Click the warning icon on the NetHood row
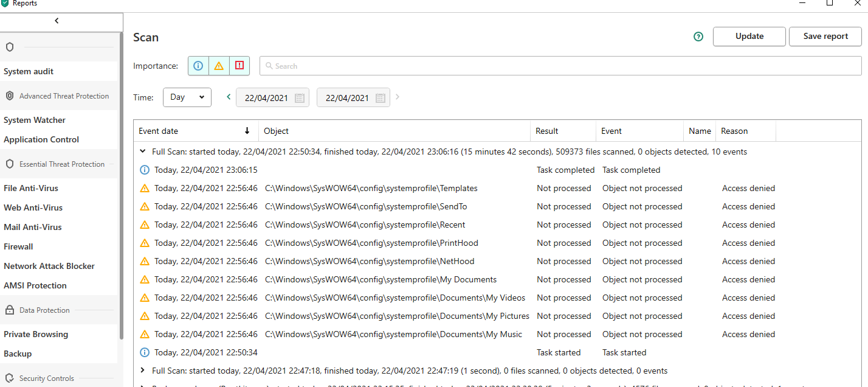Image resolution: width=868 pixels, height=387 pixels. (x=145, y=261)
